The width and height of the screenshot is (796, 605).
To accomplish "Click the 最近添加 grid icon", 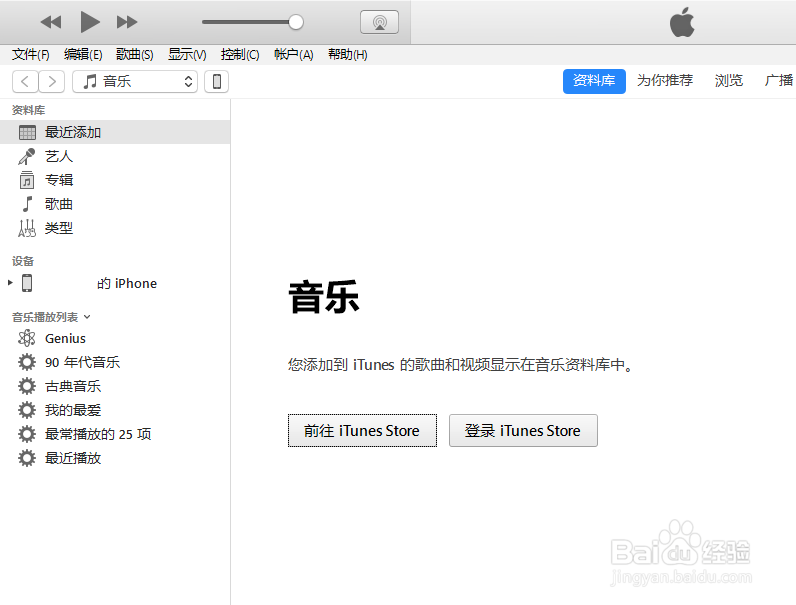I will (27, 132).
